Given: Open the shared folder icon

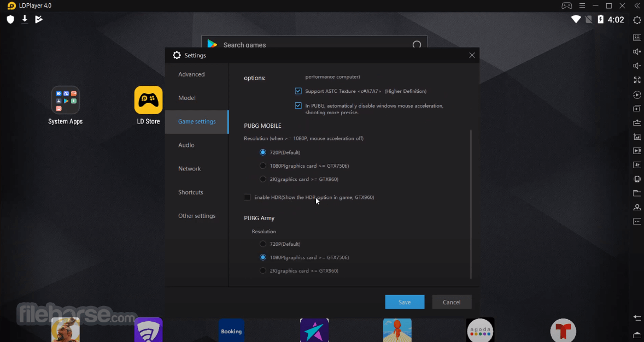Looking at the screenshot, I should tap(637, 193).
